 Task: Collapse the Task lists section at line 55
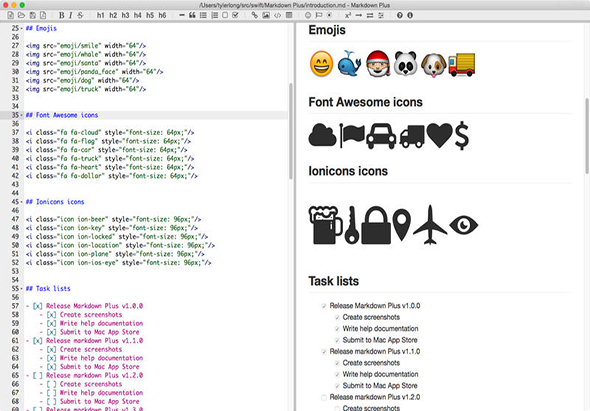(x=21, y=289)
